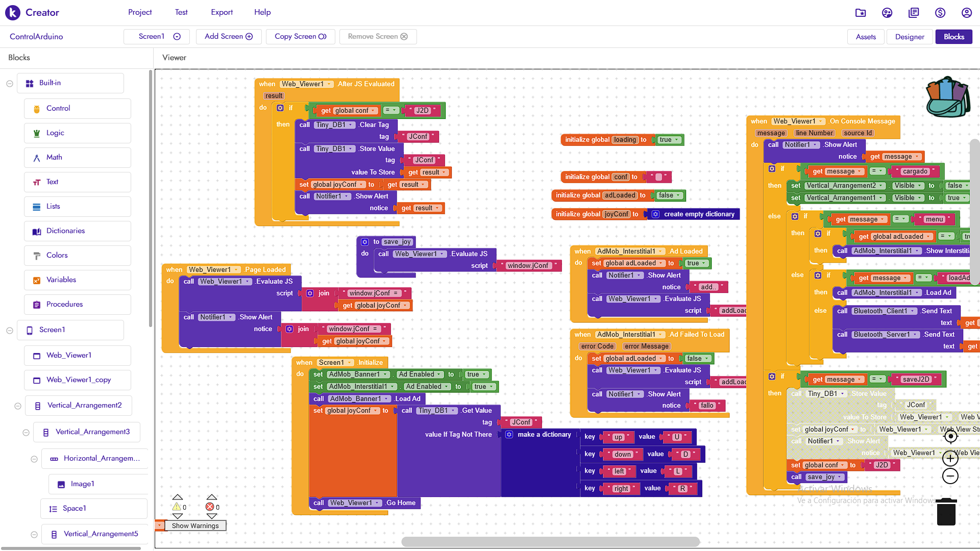Screen dimensions: 980x551
Task: Click the horizontal workspace scrollbar
Action: [550, 541]
